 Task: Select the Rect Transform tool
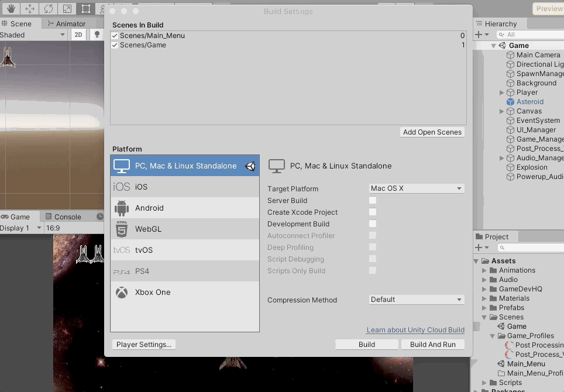[85, 8]
